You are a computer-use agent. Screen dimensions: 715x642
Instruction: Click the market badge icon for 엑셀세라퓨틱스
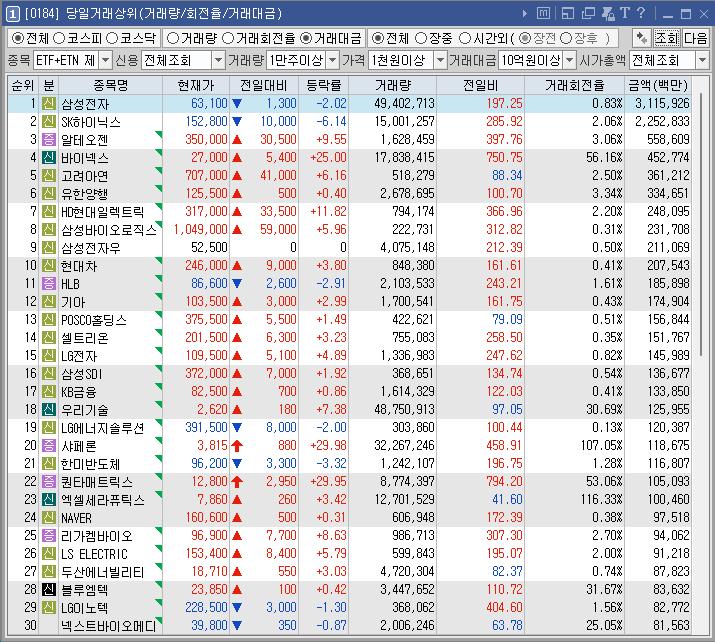(49, 500)
